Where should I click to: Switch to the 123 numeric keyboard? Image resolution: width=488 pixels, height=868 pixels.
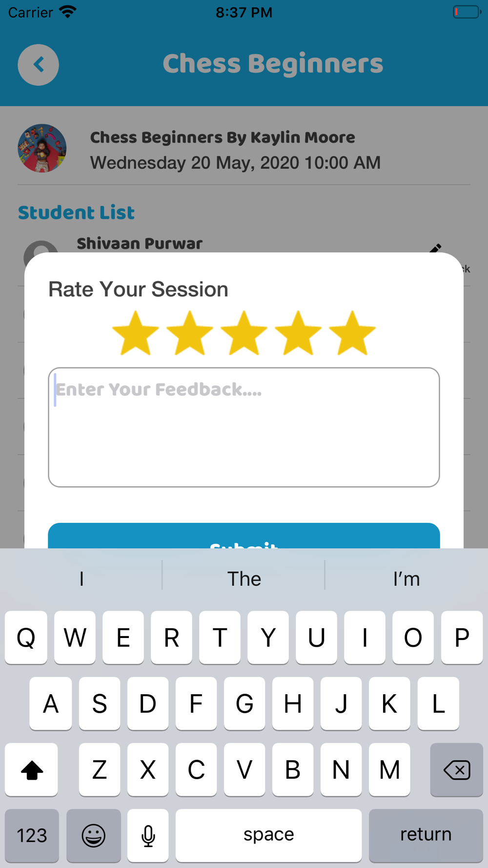(x=32, y=835)
